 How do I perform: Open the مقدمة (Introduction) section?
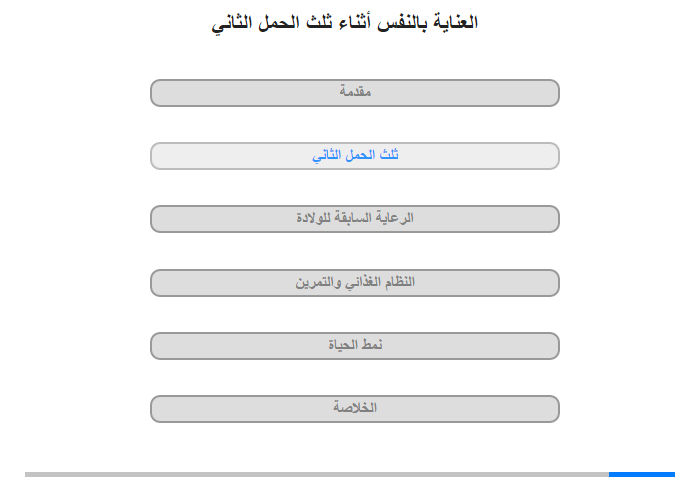click(x=354, y=93)
